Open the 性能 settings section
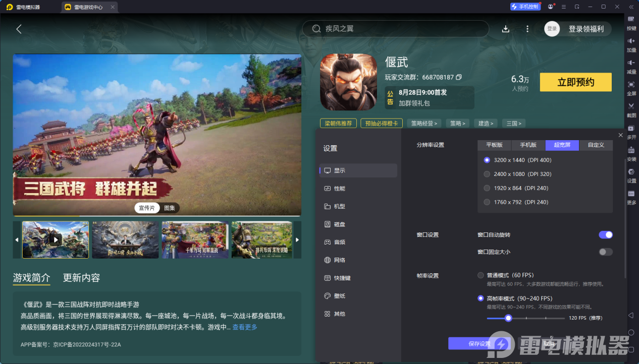Image resolution: width=639 pixels, height=364 pixels. tap(339, 189)
